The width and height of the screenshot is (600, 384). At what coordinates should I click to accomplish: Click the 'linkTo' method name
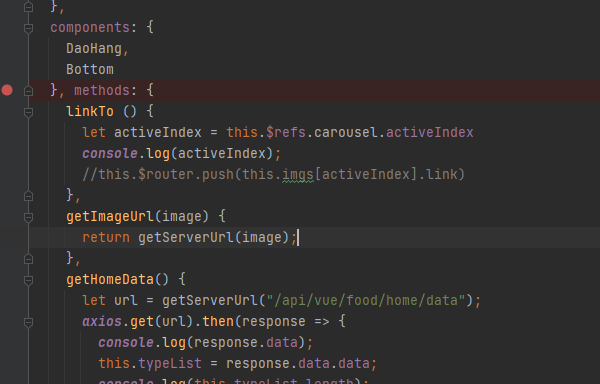(x=90, y=112)
